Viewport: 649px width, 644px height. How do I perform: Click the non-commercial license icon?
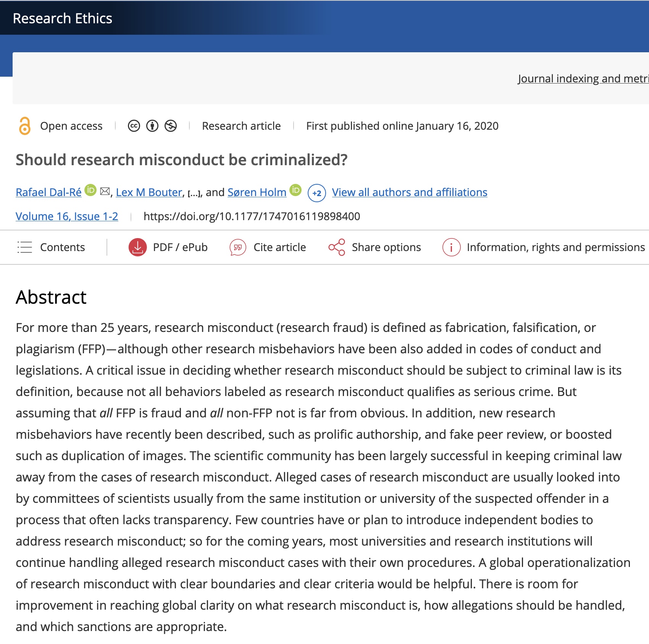click(x=171, y=126)
